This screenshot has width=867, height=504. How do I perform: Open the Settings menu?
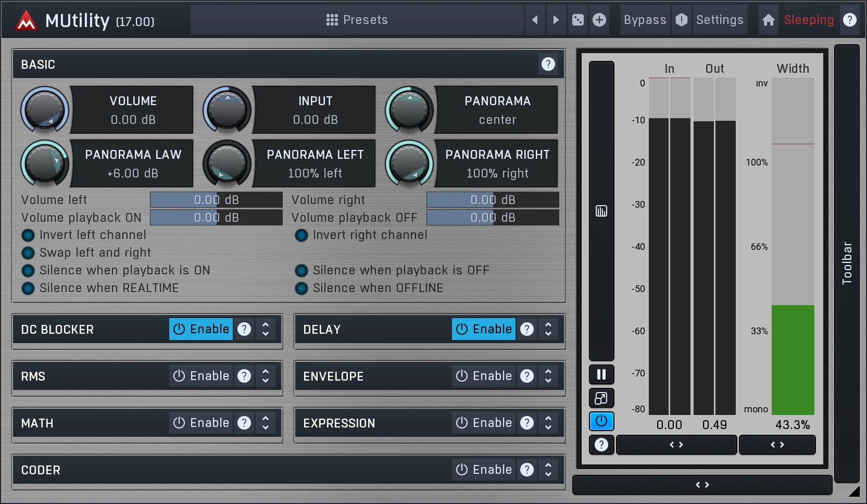[x=719, y=20]
